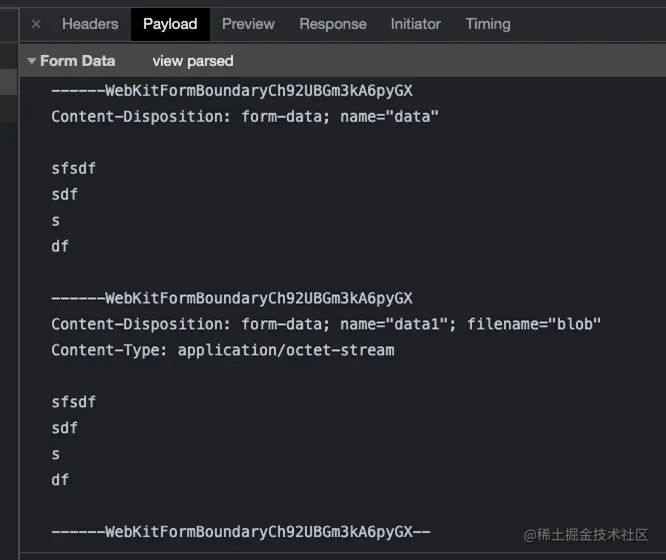Image resolution: width=666 pixels, height=560 pixels.
Task: Click the Content-Type application/octet-stream line
Action: (223, 350)
